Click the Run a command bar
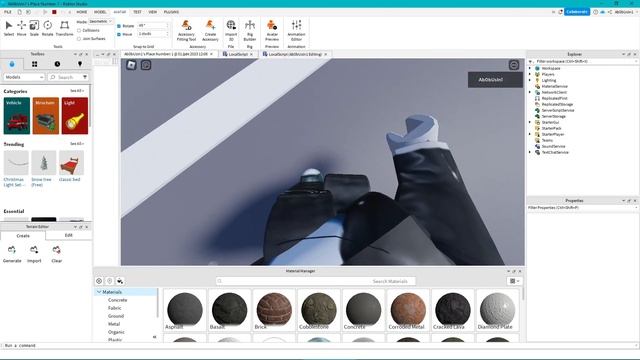 coord(318,345)
